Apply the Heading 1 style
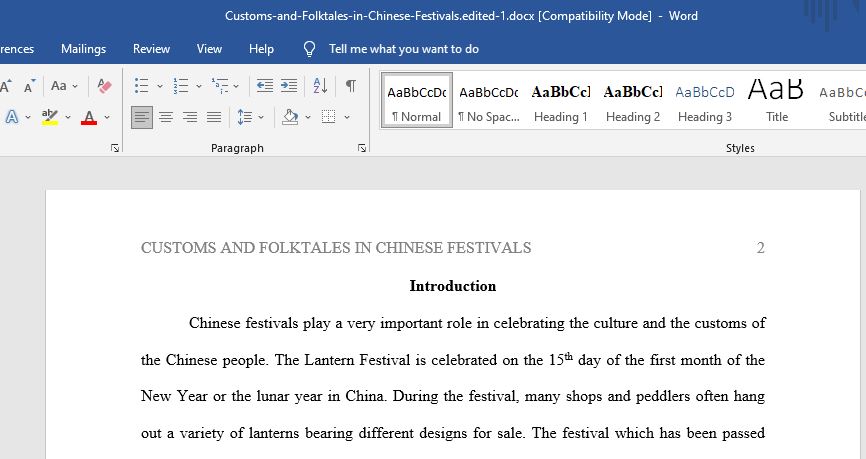Image resolution: width=866 pixels, height=459 pixels. 561,101
